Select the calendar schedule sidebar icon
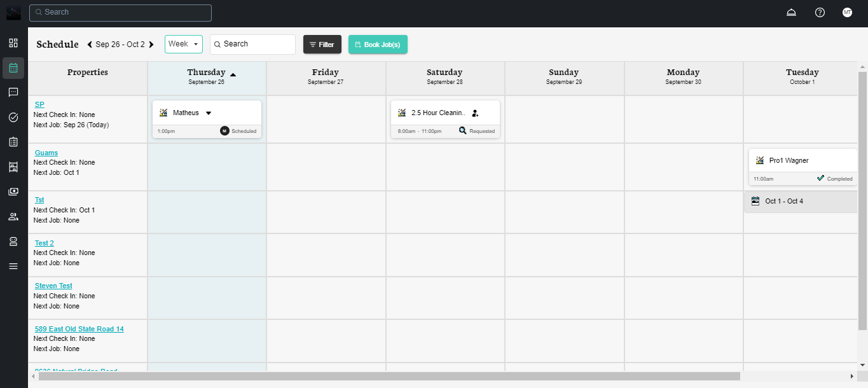The width and height of the screenshot is (868, 388). pyautogui.click(x=13, y=67)
